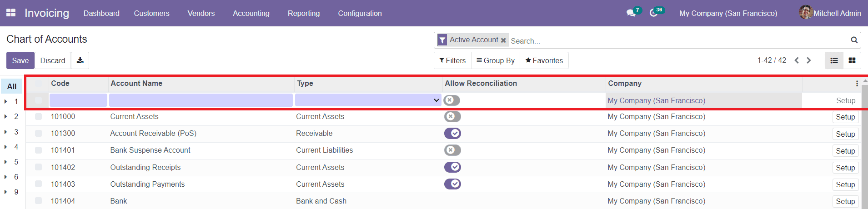
Task: Remove the Active Account filter tag
Action: (x=503, y=40)
